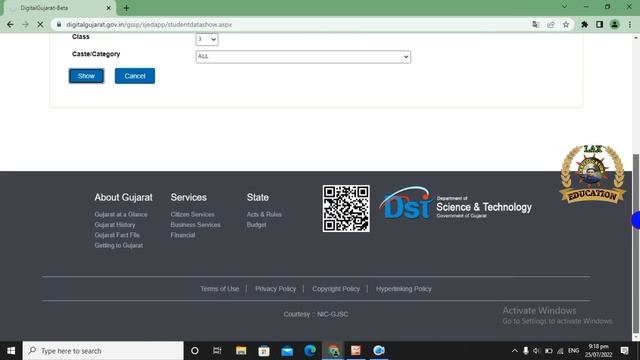Open Microsoft Store from taskbar
This screenshot has width=640, height=360.
264,351
